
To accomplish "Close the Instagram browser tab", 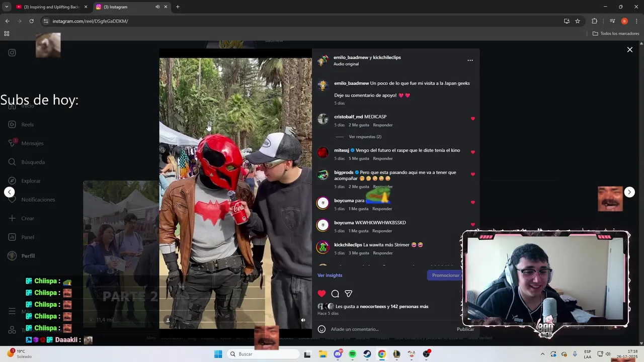I will tap(166, 7).
